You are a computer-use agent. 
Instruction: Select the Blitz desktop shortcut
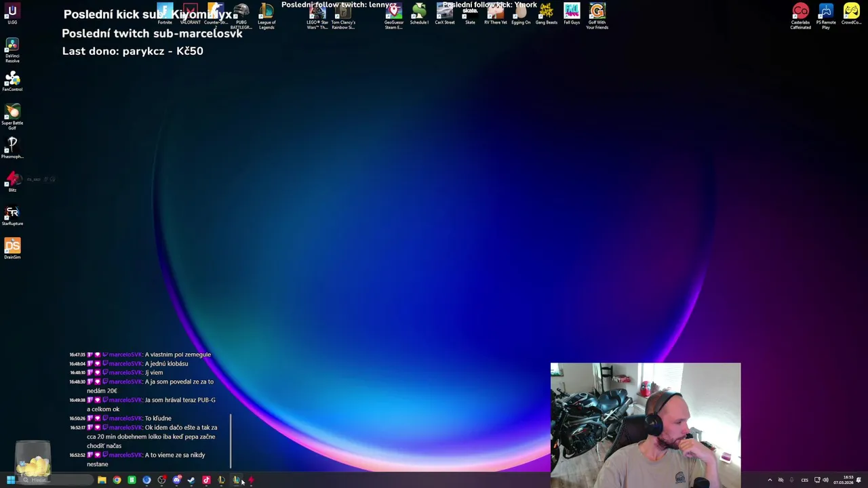(x=12, y=182)
